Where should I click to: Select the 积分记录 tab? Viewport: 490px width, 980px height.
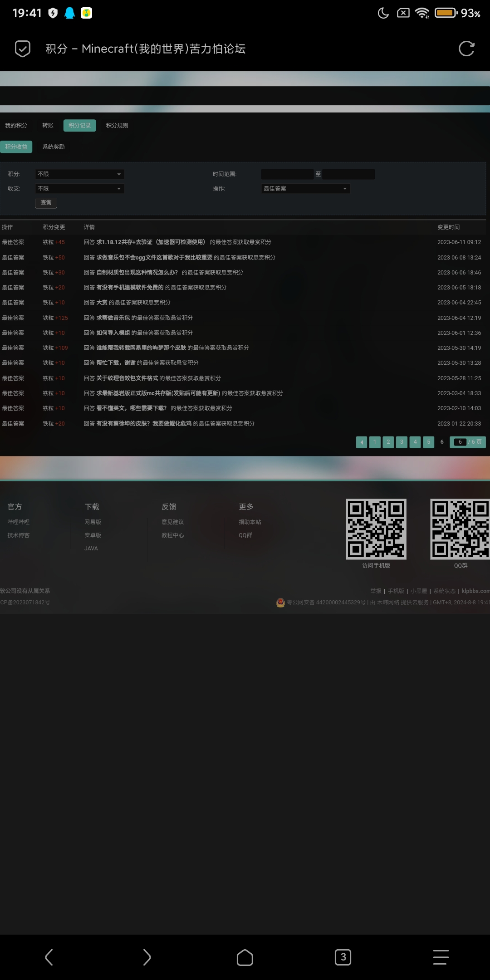79,126
